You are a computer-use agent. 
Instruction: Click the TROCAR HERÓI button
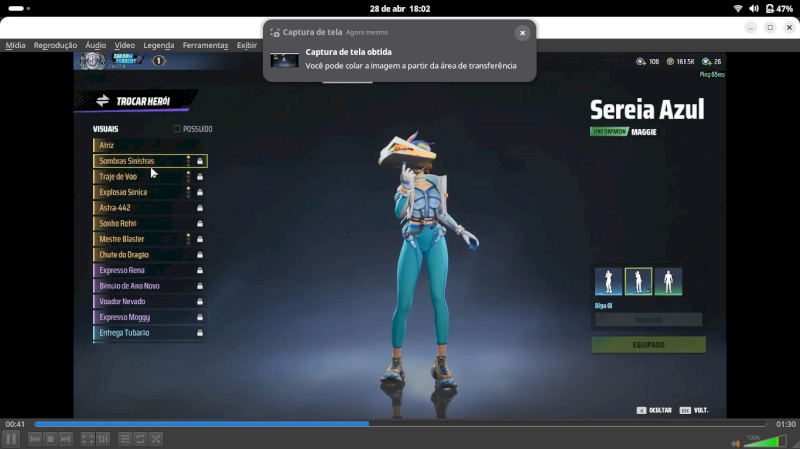(x=136, y=101)
